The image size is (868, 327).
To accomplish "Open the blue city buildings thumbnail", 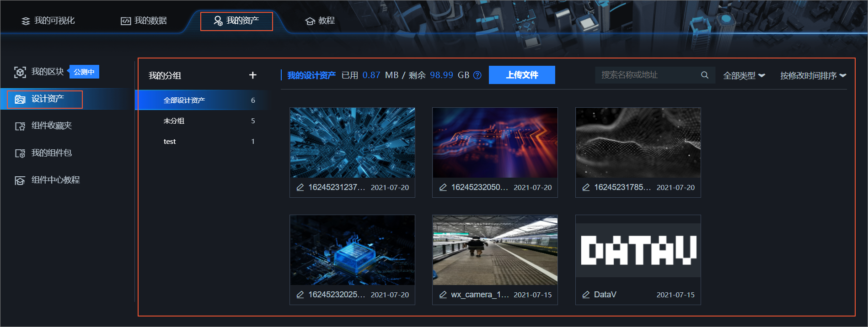I will [x=353, y=142].
